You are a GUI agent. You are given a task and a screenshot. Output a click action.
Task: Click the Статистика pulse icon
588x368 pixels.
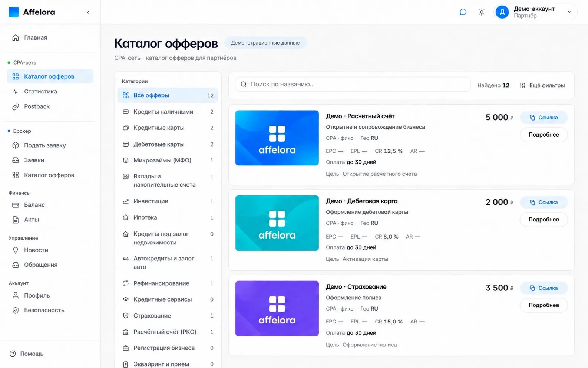[16, 92]
